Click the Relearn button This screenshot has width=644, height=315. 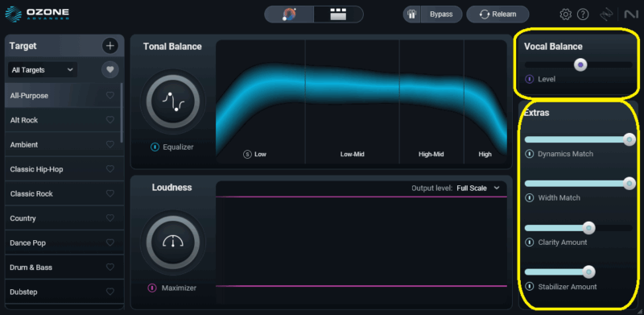497,15
